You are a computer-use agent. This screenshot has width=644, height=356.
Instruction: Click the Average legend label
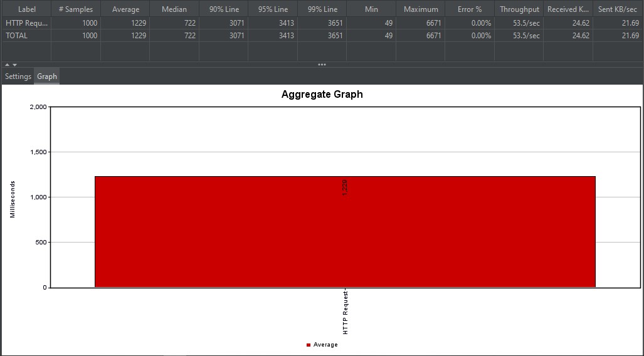(x=325, y=345)
